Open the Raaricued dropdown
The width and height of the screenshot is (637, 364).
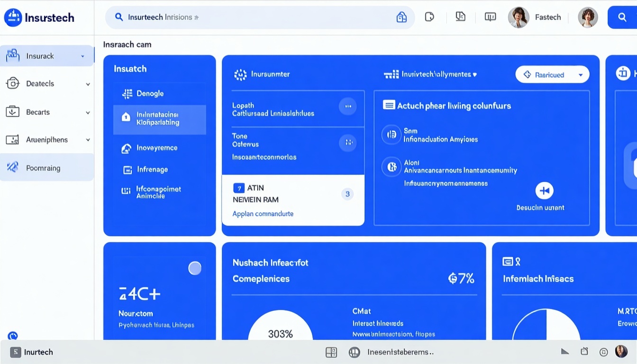pyautogui.click(x=552, y=74)
